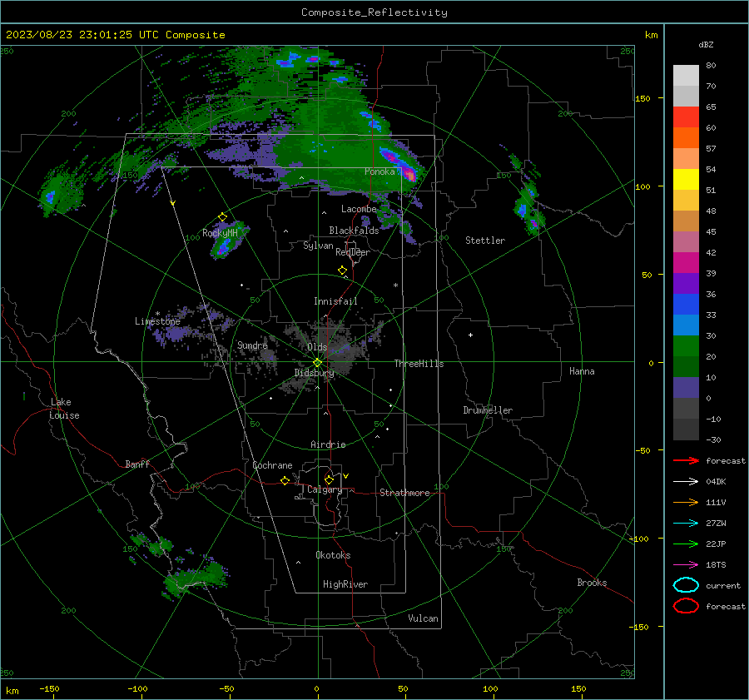Screen dimensions: 749x700
Task: Click the Cochrane city label
Action: [272, 465]
